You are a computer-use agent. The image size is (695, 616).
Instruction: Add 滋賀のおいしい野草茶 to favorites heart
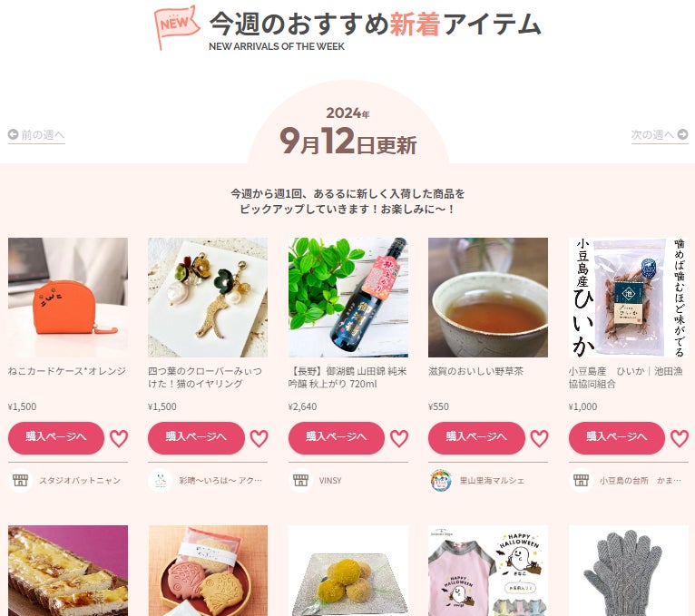click(x=539, y=438)
